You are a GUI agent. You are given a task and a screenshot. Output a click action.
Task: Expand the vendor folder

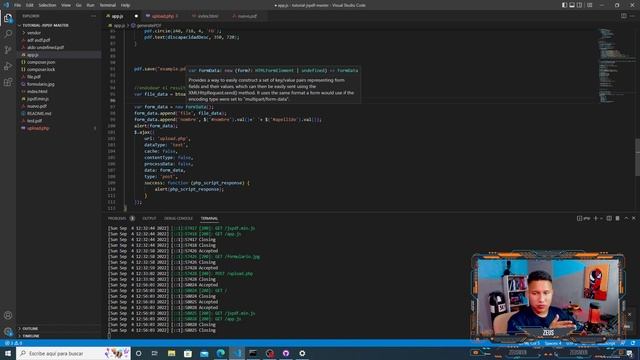(x=34, y=33)
